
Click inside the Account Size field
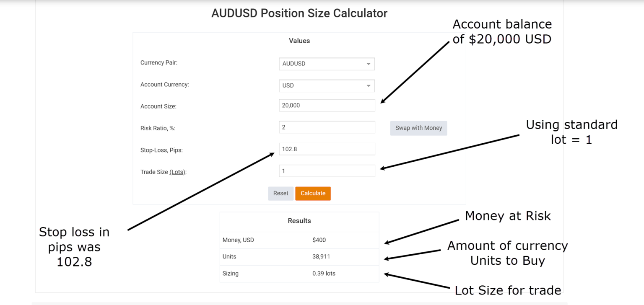coord(327,105)
